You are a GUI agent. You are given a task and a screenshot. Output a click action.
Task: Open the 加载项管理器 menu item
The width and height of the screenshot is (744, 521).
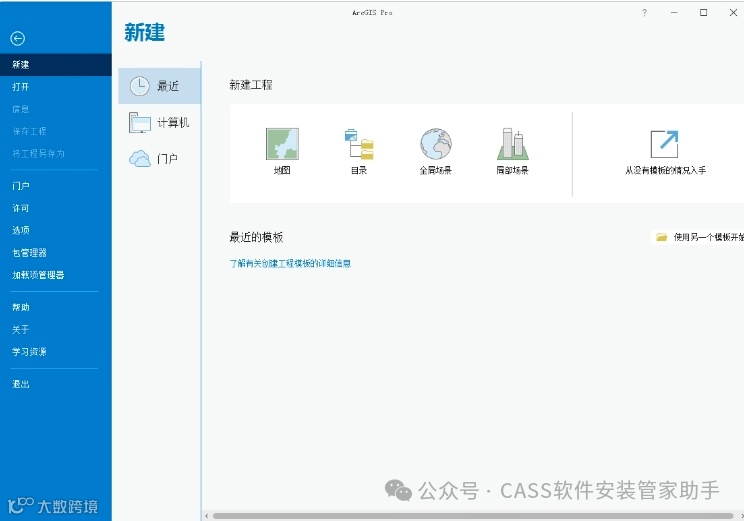click(56, 275)
